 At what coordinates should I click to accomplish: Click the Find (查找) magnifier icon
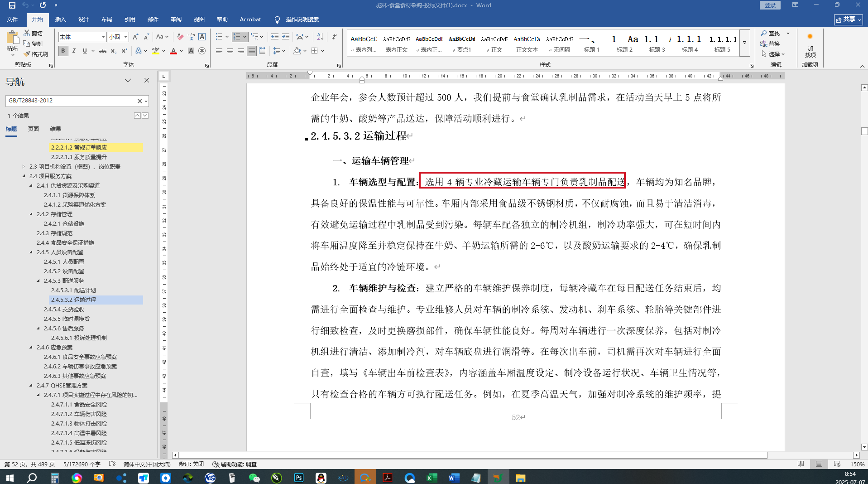[763, 33]
